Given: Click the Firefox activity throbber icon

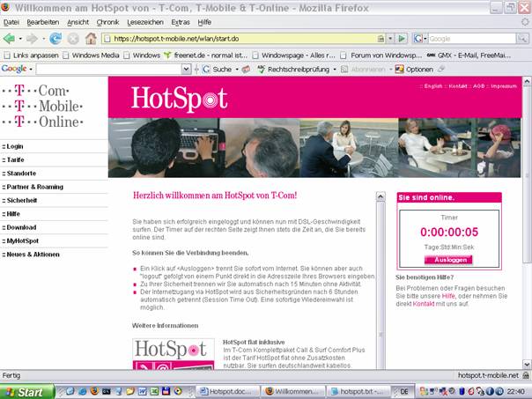Looking at the screenshot, I should pos(525,22).
